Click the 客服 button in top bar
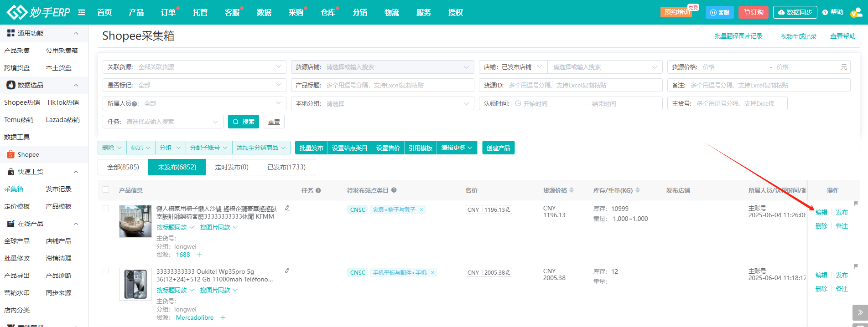The image size is (868, 327). tap(719, 12)
